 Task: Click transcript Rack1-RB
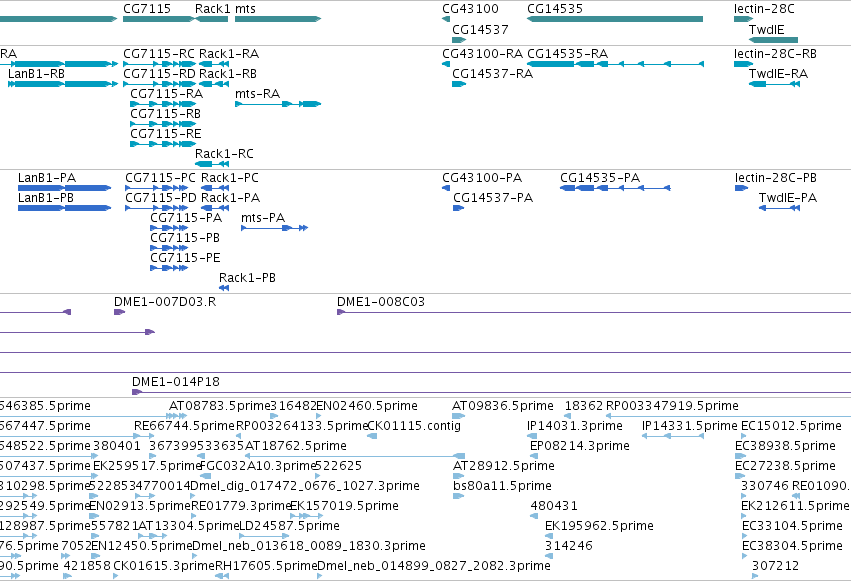pos(228,74)
